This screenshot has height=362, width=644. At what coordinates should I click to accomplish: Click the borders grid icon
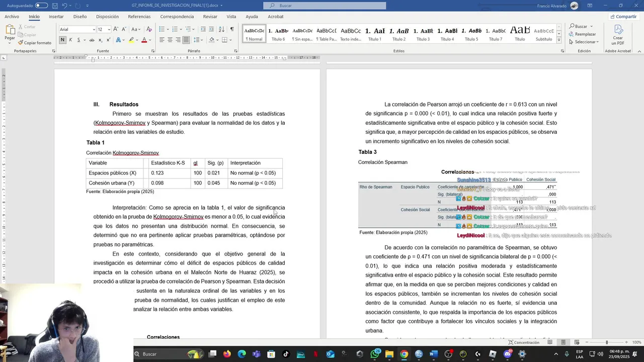click(224, 40)
